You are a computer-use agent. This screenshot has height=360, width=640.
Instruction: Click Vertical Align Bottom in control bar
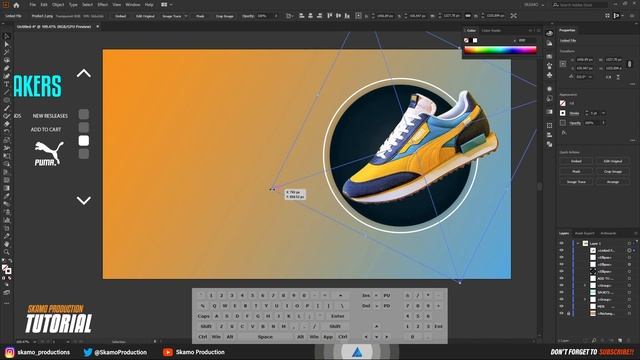click(347, 16)
